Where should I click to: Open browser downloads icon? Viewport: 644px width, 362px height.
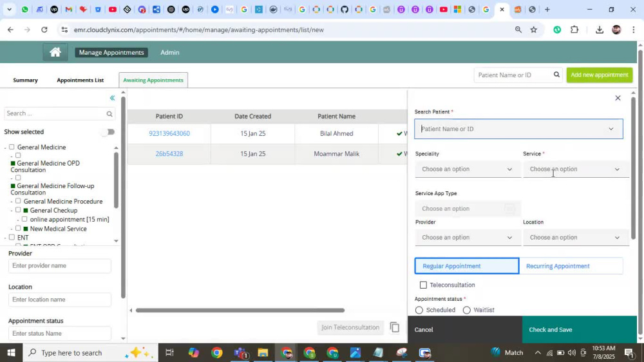[x=599, y=30]
